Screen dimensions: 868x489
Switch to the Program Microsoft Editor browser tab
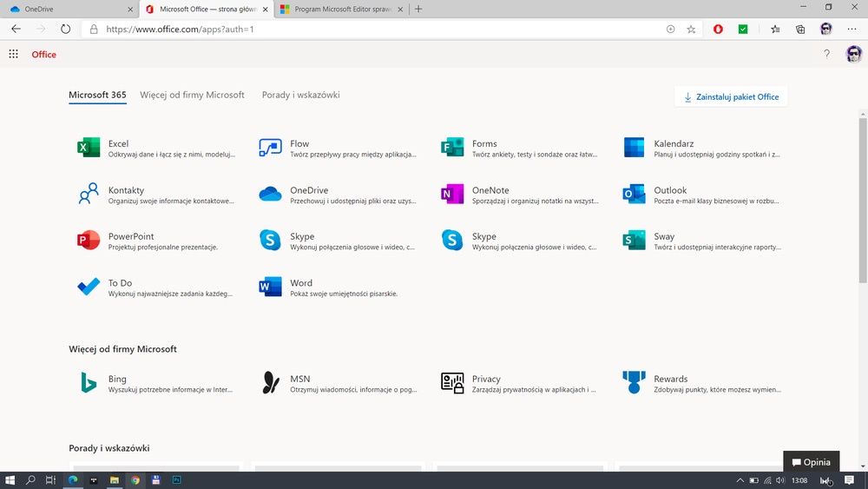coord(342,9)
